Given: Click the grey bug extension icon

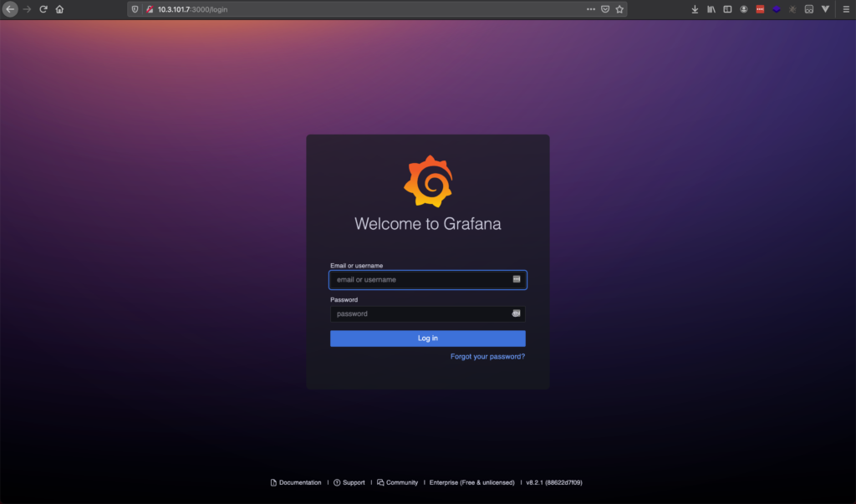Looking at the screenshot, I should click(792, 9).
